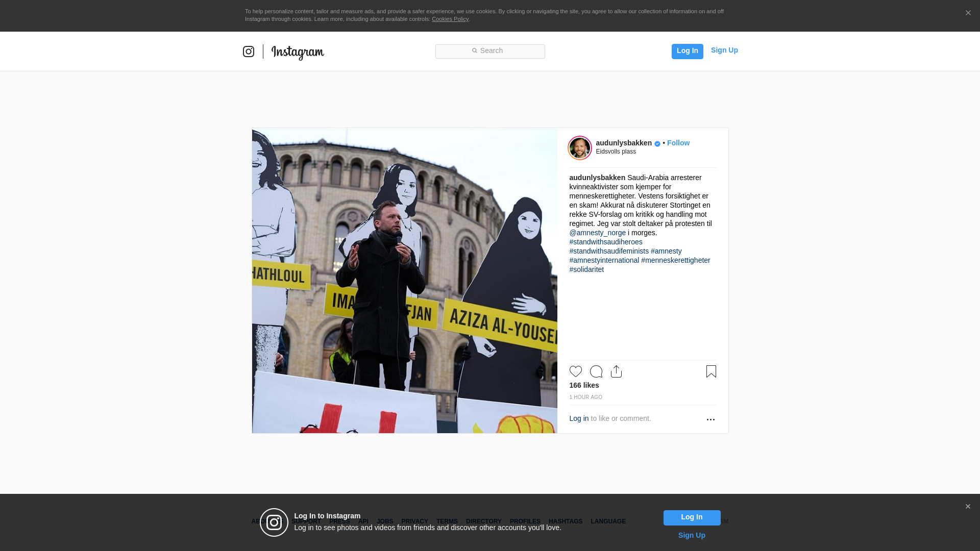Click the post photo of protest
980x551 pixels.
point(404,281)
